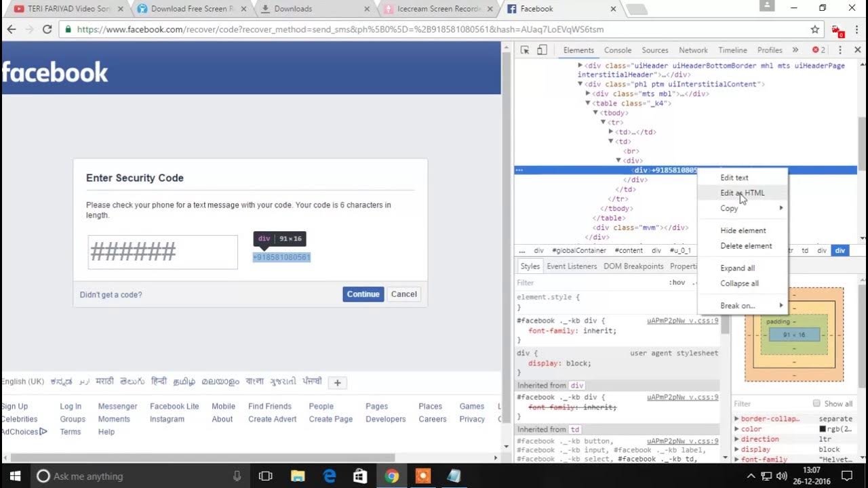Click the security code input field
868x488 pixels.
[163, 252]
